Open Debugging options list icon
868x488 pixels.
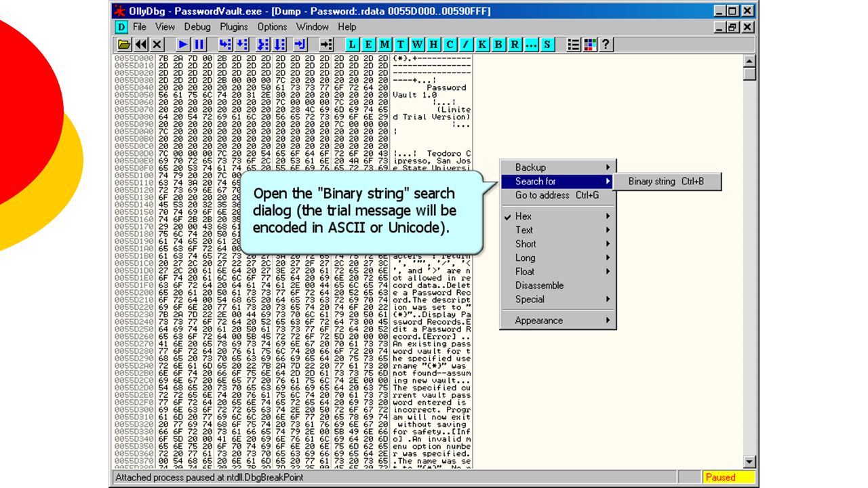(574, 45)
